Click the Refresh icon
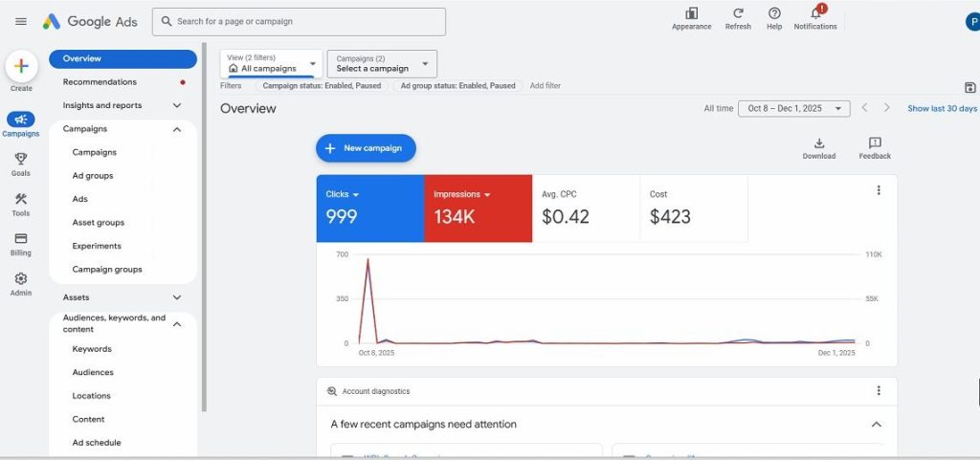980x460 pixels. [738, 13]
